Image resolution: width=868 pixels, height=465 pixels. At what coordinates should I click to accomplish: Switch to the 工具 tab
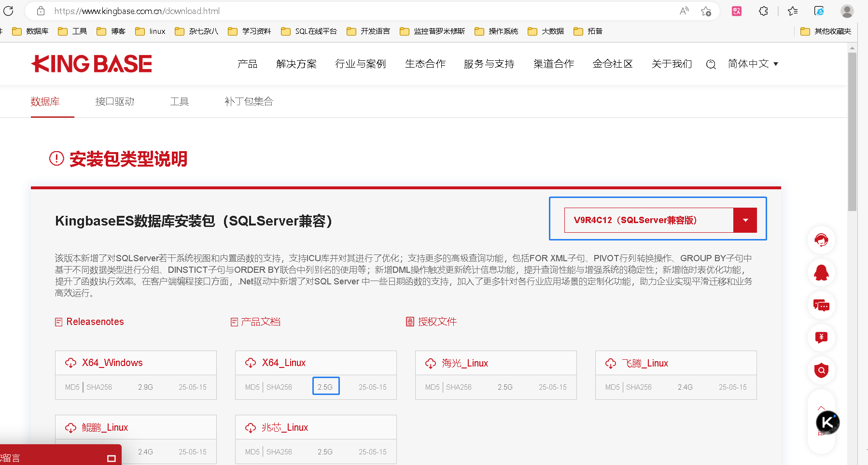[180, 101]
